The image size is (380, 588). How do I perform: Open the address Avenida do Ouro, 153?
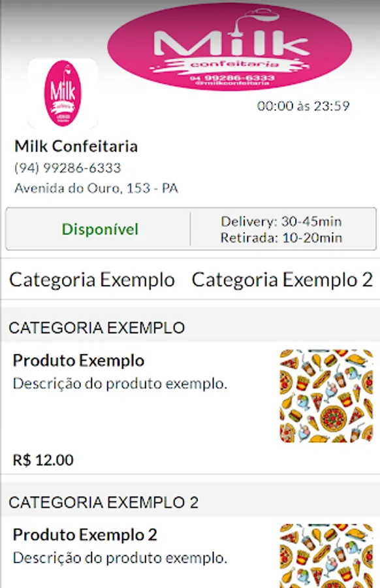point(97,188)
